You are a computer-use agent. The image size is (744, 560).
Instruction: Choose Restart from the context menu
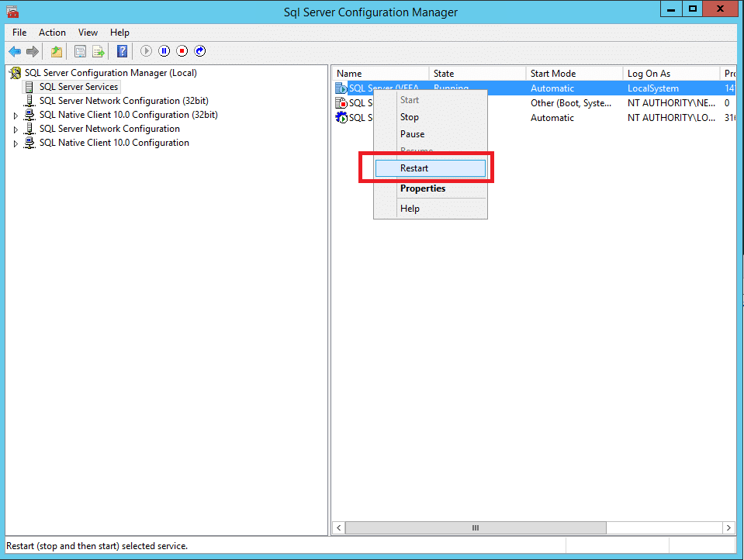pos(431,168)
